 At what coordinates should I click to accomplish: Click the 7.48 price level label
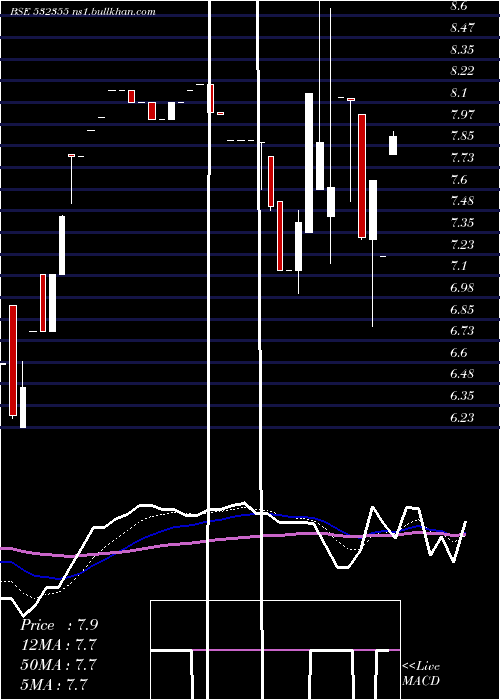click(462, 201)
